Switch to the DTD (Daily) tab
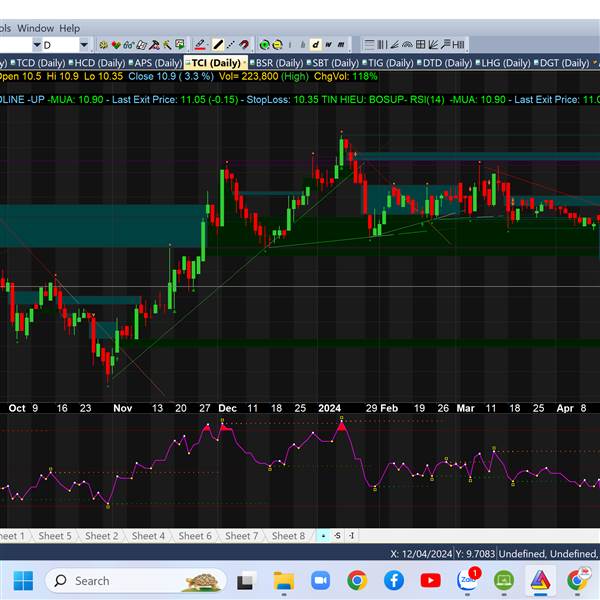The width and height of the screenshot is (600, 600). (447, 63)
